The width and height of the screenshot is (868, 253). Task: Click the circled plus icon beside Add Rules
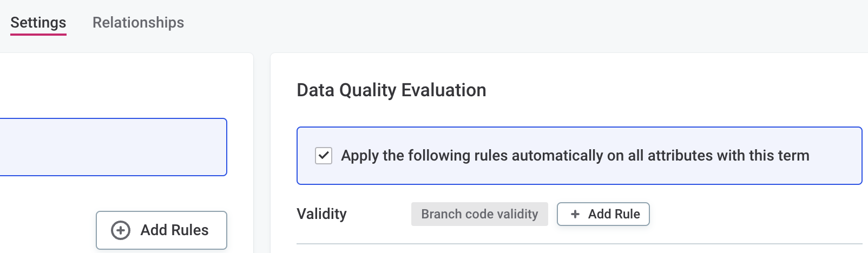121,230
